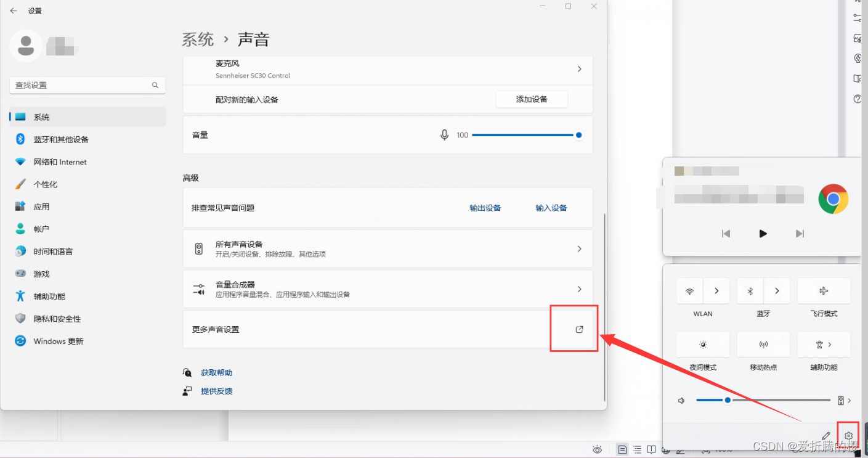This screenshot has width=868, height=458.
Task: Click speaker icon beside 所有声音设备
Action: coord(198,249)
